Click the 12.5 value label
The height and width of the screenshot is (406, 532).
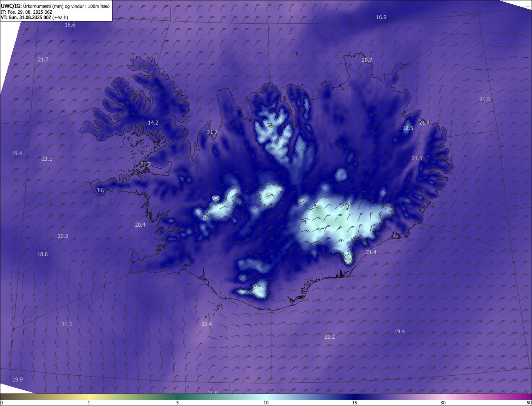click(408, 128)
